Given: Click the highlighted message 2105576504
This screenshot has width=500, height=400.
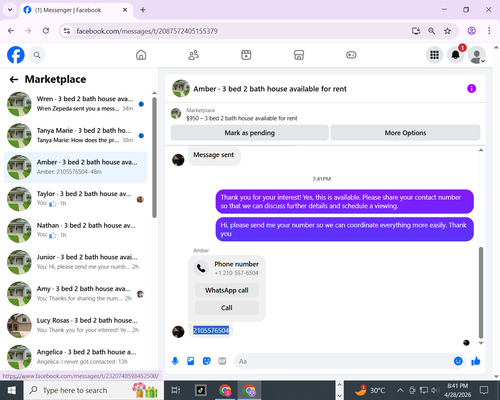Looking at the screenshot, I should 211,330.
